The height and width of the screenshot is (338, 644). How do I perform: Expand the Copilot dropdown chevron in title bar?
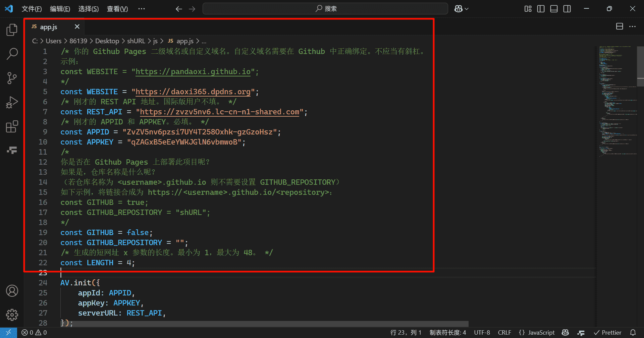coord(467,9)
